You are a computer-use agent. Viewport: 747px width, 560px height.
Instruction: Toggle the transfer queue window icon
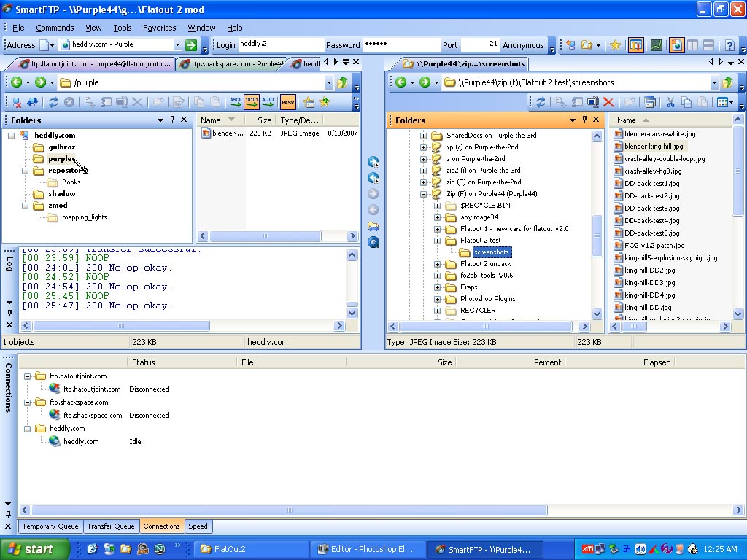(x=636, y=45)
